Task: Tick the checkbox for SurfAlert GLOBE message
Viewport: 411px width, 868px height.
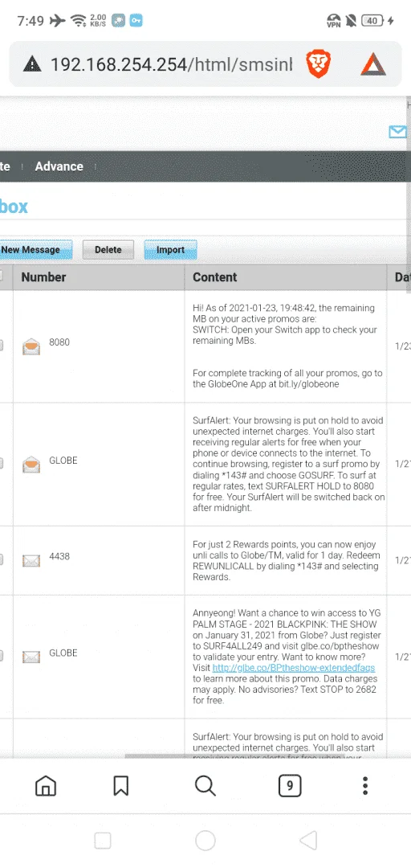Action: click(x=1, y=464)
